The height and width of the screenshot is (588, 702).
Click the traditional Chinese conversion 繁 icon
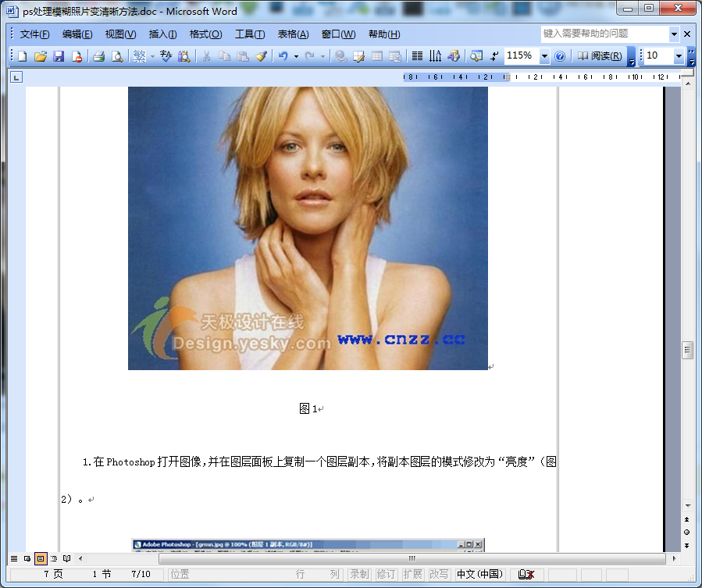(x=139, y=56)
